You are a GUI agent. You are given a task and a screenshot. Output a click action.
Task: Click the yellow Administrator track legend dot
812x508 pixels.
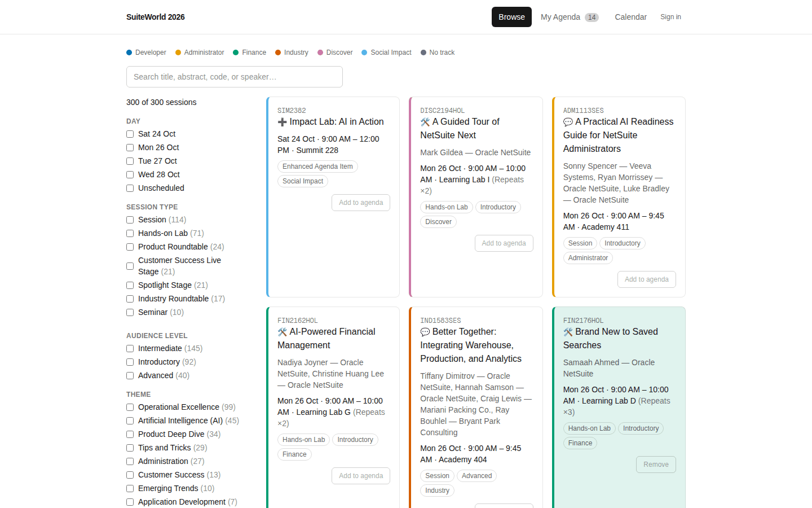(178, 52)
